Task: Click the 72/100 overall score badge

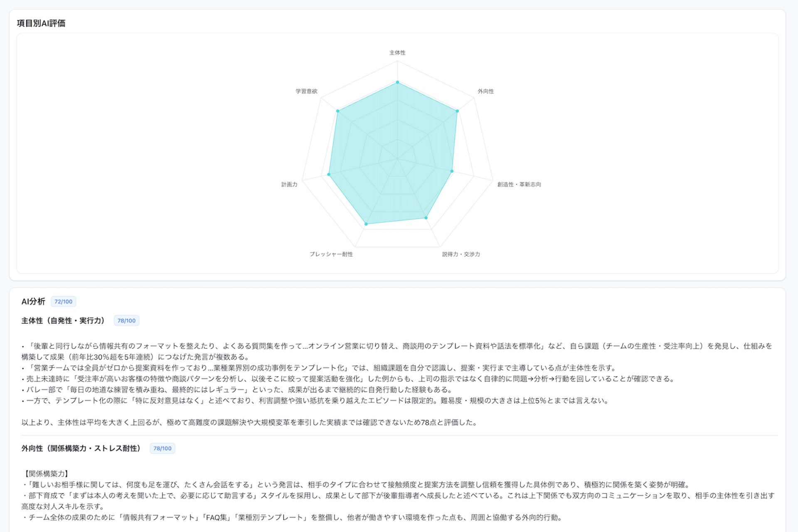Action: coord(63,302)
